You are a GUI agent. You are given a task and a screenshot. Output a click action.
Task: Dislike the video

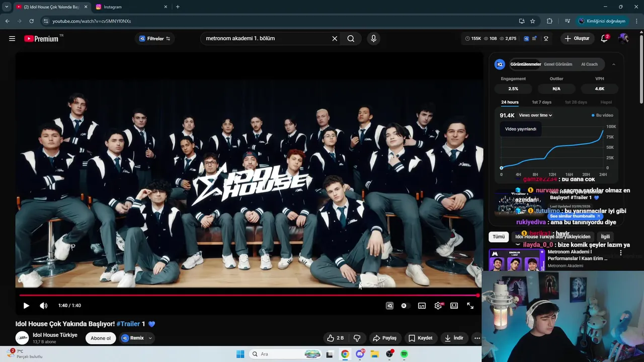[357, 338]
